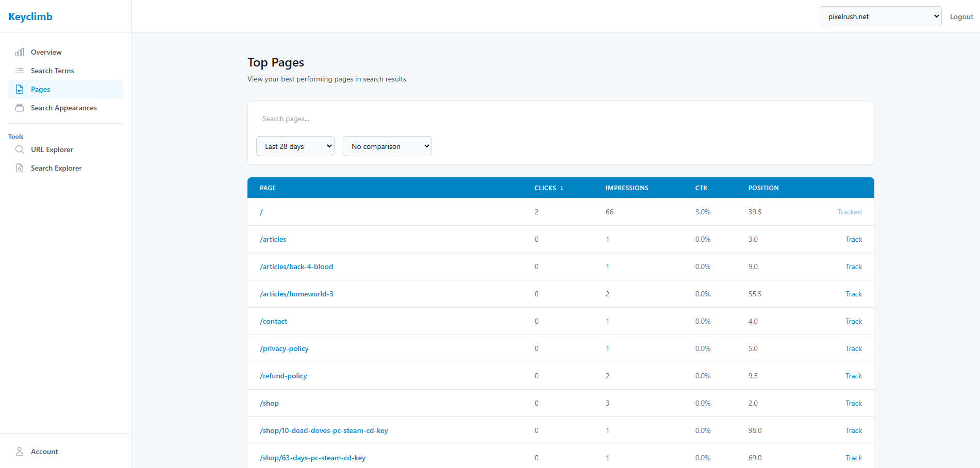Open the pixelrush.net site dropdown
The height and width of the screenshot is (468, 980).
pyautogui.click(x=881, y=16)
